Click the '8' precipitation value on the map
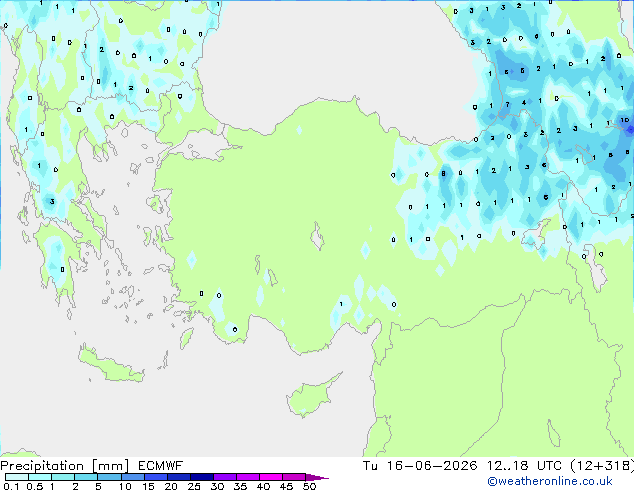The width and height of the screenshot is (634, 490). point(444,174)
